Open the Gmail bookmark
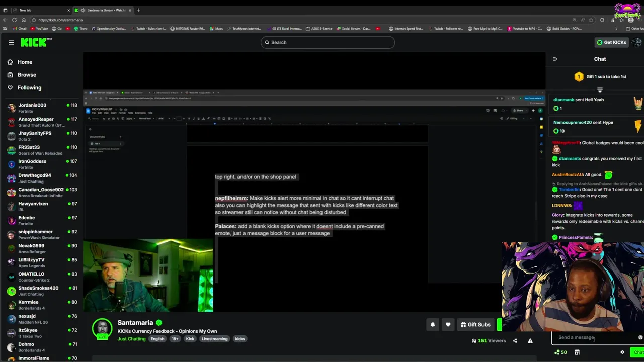The height and width of the screenshot is (362, 644). coord(20,29)
